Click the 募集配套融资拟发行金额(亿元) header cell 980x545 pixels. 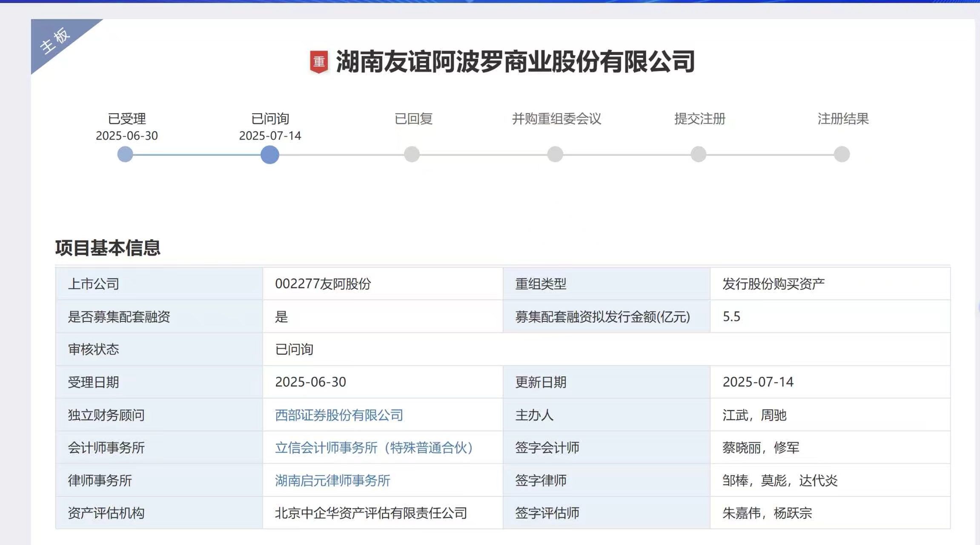(x=607, y=316)
